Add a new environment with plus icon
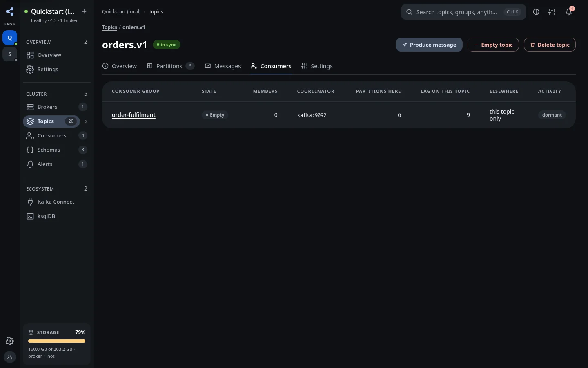The width and height of the screenshot is (588, 368). [x=84, y=11]
